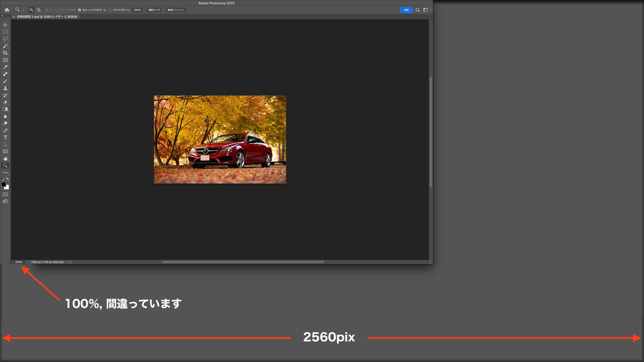Select the Lasso tool

point(5,39)
